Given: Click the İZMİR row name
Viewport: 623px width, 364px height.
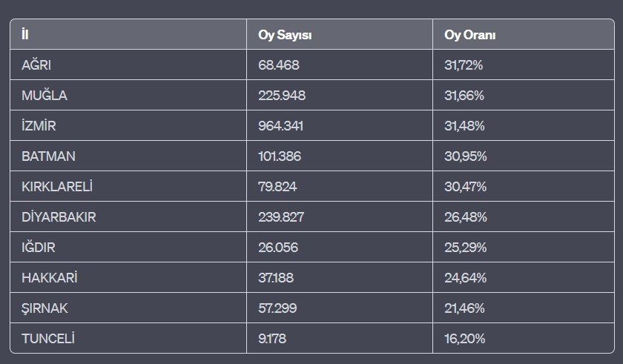Looking at the screenshot, I should click(39, 126).
